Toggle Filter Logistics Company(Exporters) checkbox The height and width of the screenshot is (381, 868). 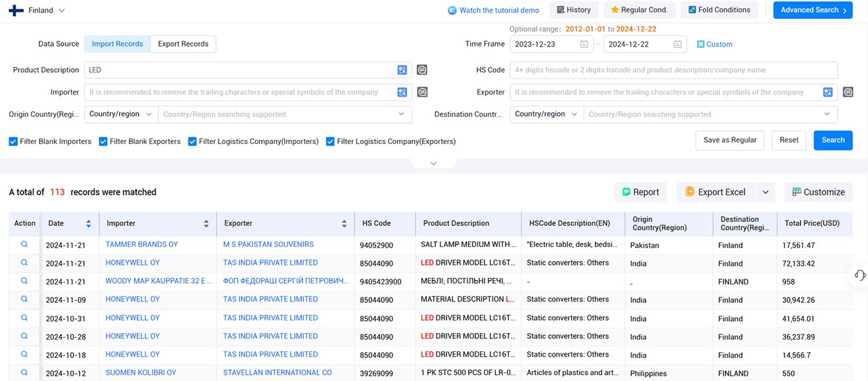point(330,141)
